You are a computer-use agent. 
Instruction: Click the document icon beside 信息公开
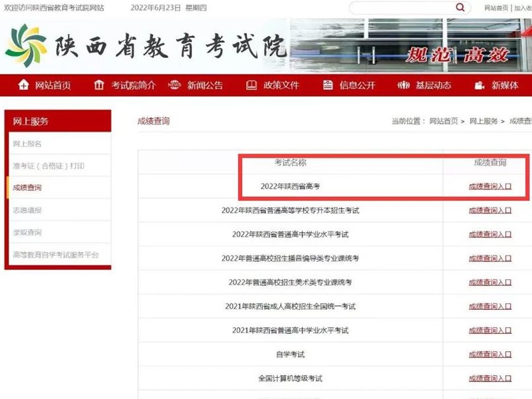coord(327,85)
